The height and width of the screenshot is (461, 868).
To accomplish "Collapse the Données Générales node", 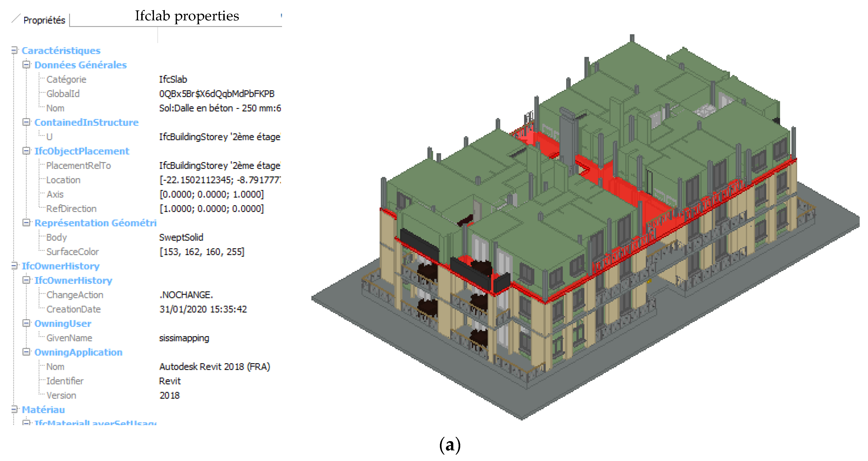I will (x=26, y=65).
